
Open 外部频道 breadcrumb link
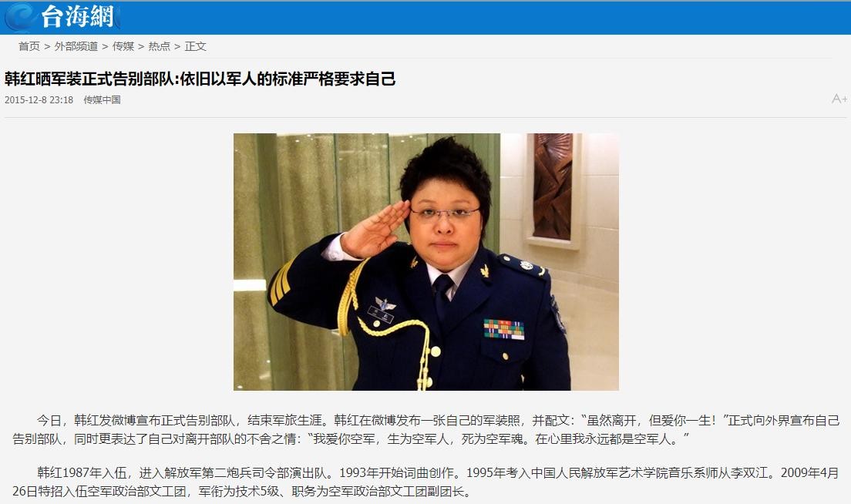tap(76, 47)
